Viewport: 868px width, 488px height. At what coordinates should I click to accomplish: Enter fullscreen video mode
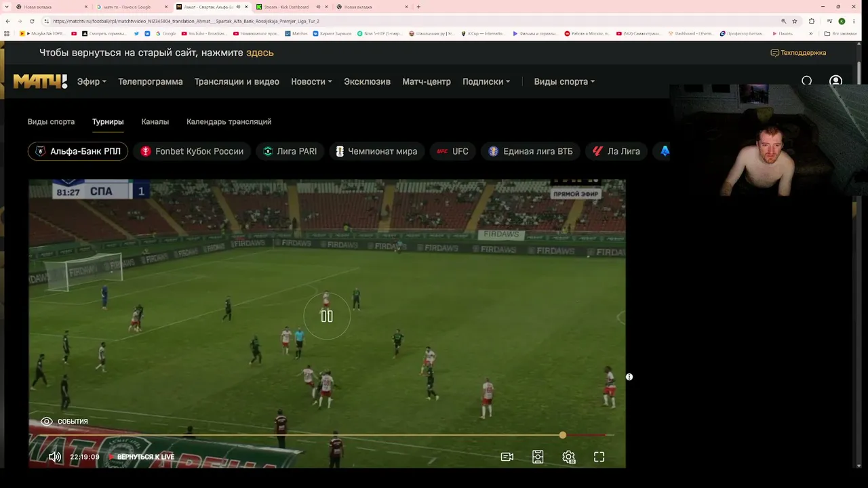[599, 457]
